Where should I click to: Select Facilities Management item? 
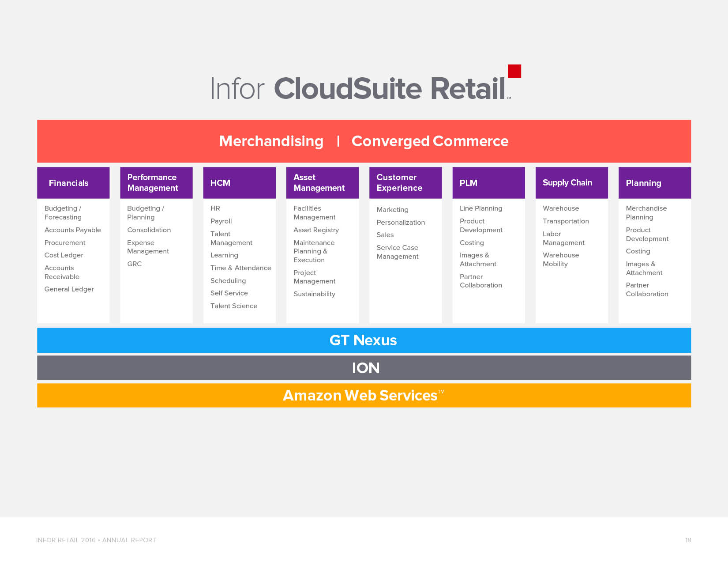315,213
